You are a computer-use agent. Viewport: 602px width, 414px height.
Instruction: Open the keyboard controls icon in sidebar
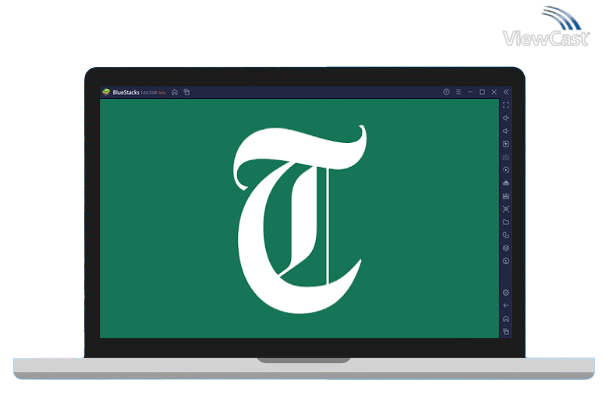point(506,157)
